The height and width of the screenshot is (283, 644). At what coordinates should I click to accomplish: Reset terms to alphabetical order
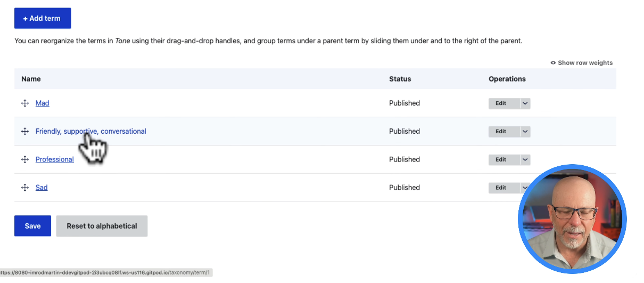102,226
